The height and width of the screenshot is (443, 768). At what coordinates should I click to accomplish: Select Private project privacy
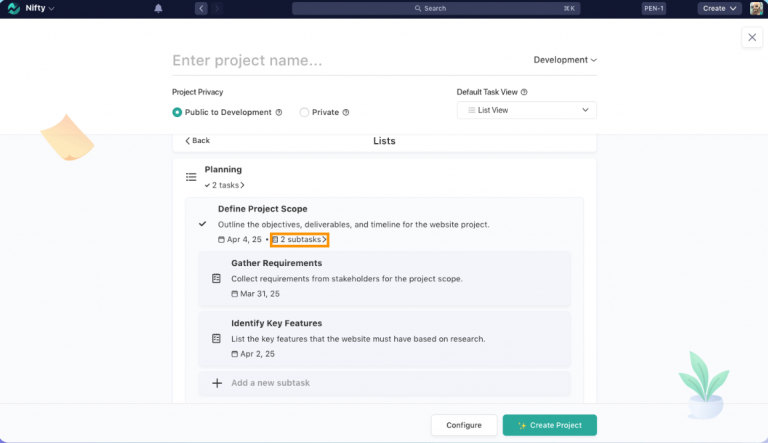[x=304, y=112]
